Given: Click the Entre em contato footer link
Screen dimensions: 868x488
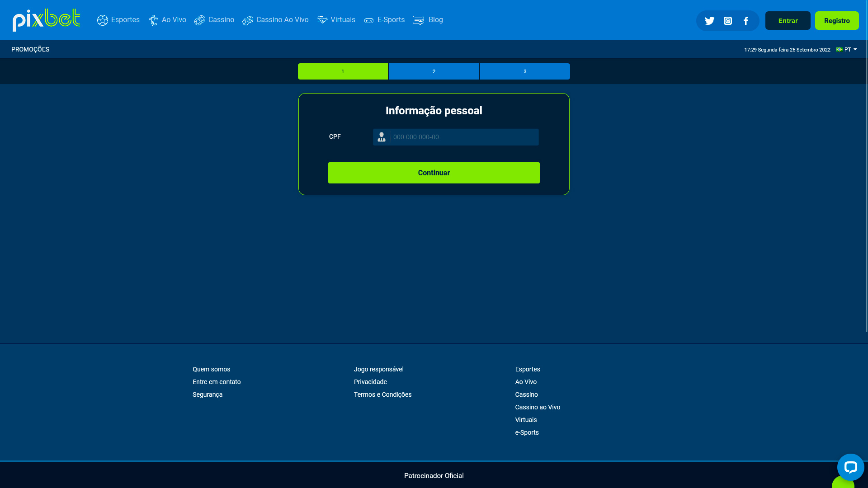Looking at the screenshot, I should pos(217,382).
